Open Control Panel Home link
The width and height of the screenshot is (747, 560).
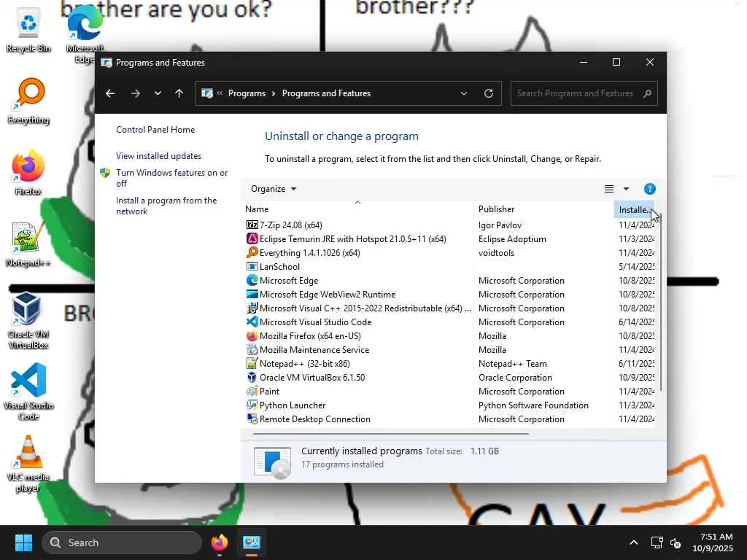(x=155, y=130)
